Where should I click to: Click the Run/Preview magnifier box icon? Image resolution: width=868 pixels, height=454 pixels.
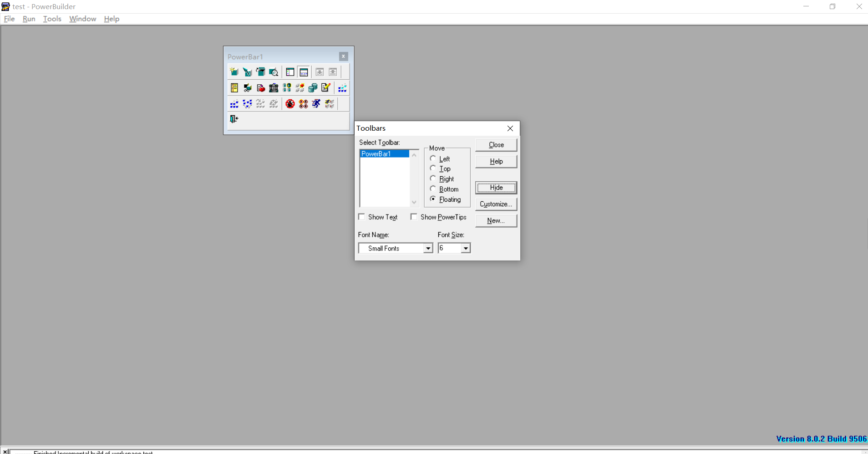[274, 72]
